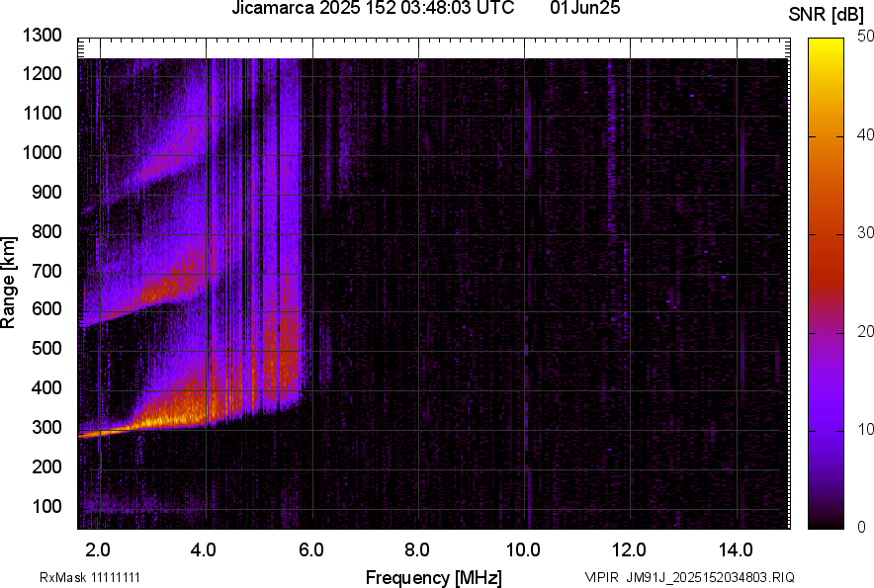Click the range tick label '1000'
This screenshot has width=874, height=588.
(43, 152)
